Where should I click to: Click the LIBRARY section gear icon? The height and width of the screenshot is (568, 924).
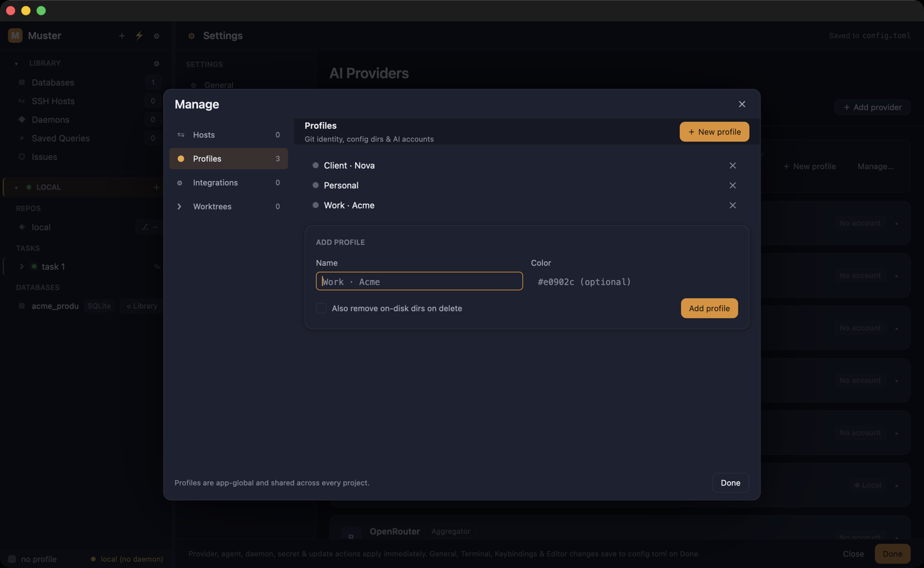tap(157, 63)
